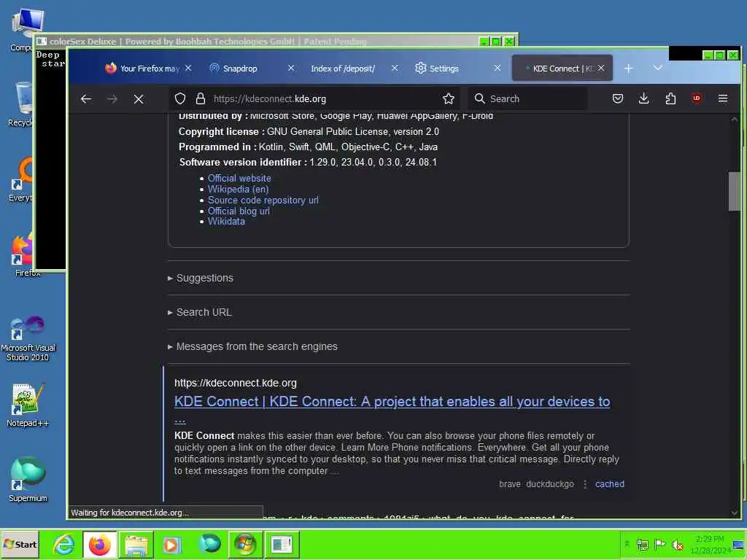Screen dimensions: 747x560
Task: Click the scrollbar up arrow
Action: (x=734, y=119)
